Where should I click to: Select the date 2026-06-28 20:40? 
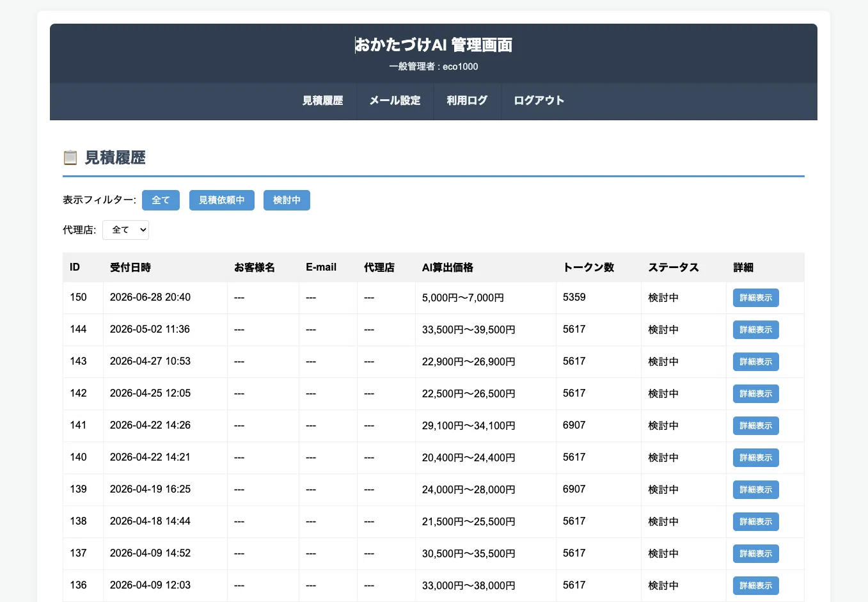[x=150, y=297]
